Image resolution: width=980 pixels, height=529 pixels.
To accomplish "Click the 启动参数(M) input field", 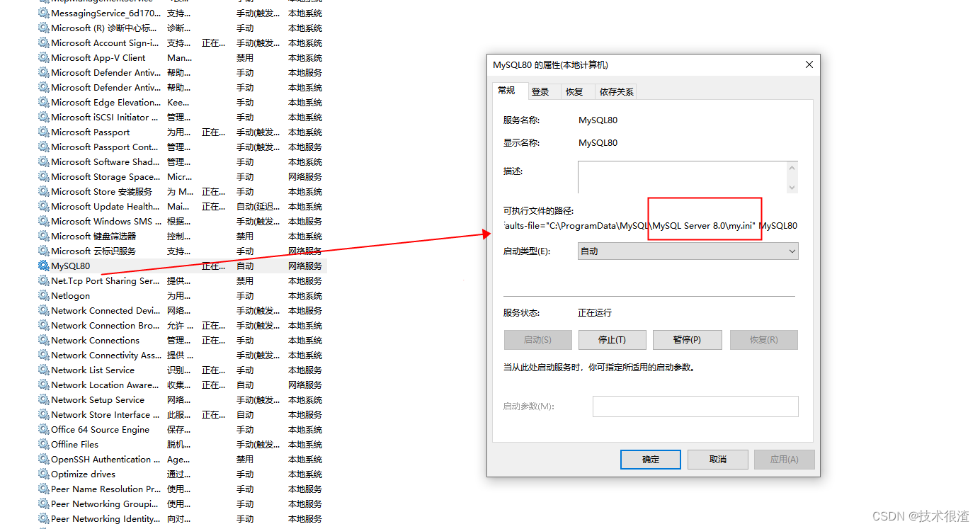I will (x=695, y=406).
